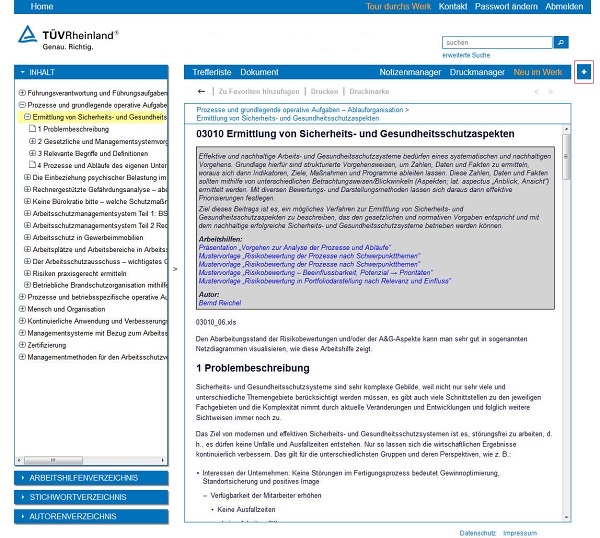Open the Druckmanager

coord(477,72)
